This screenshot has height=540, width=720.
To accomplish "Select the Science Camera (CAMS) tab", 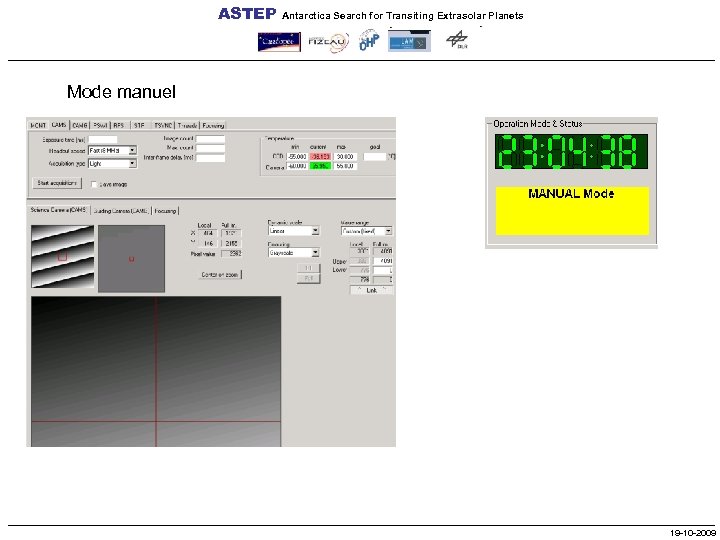I will coord(58,210).
